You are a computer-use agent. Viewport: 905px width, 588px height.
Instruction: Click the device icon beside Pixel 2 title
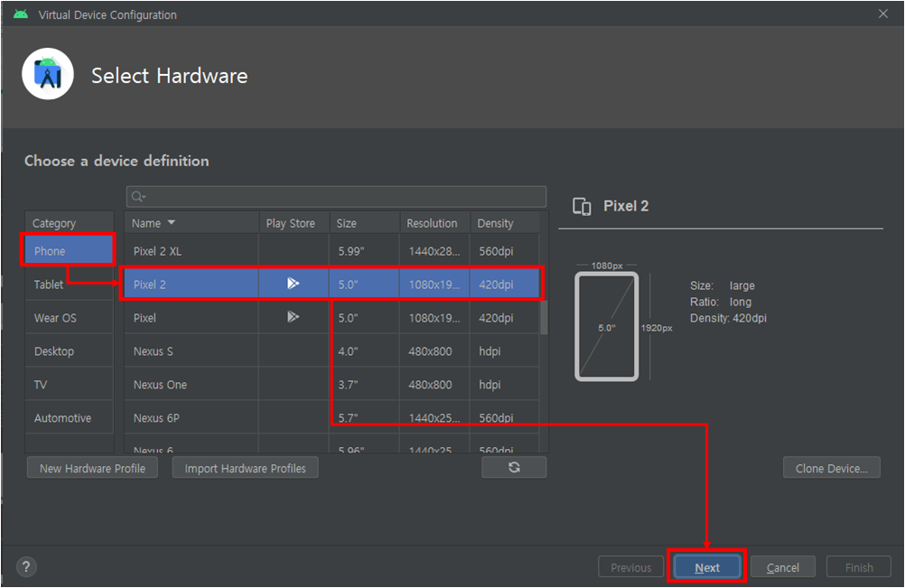coord(582,206)
